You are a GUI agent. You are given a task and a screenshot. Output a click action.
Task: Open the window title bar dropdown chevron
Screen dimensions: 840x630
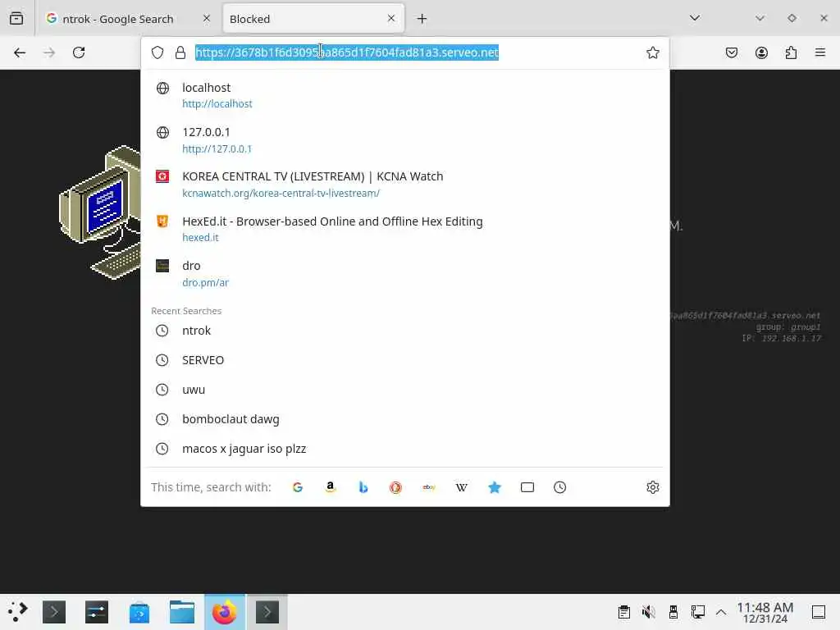(x=760, y=18)
